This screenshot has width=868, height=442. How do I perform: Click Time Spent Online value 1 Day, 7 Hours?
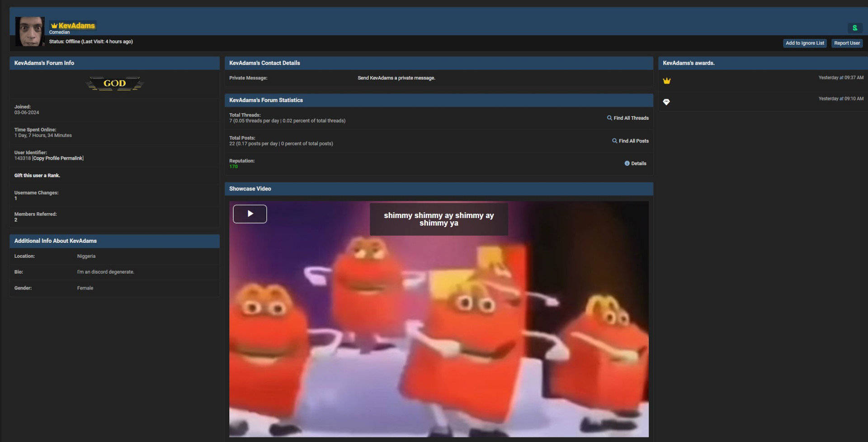[43, 135]
